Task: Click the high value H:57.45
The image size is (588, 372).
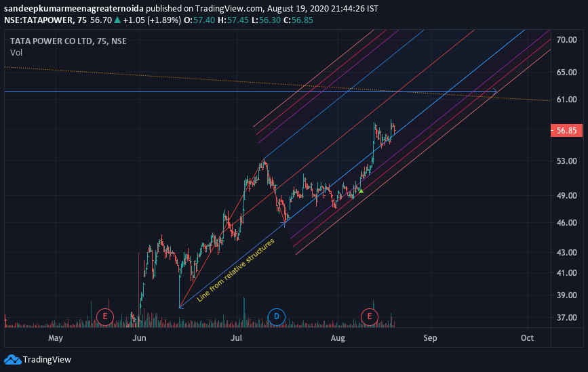Action: [233, 20]
